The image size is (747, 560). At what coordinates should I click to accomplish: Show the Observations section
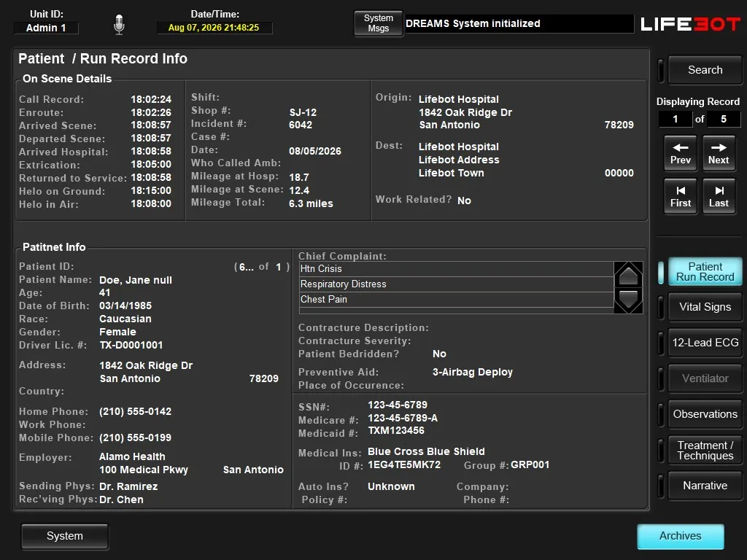pyautogui.click(x=705, y=414)
